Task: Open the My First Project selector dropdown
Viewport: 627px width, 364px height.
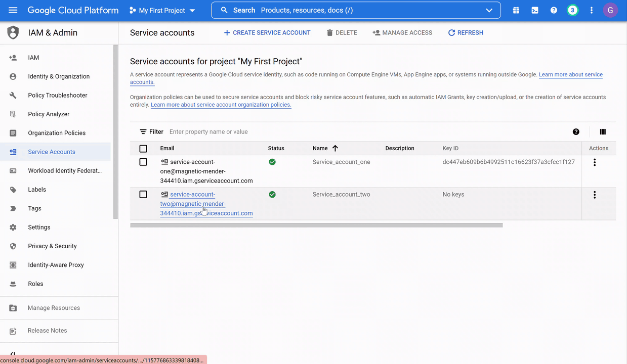Action: click(162, 10)
